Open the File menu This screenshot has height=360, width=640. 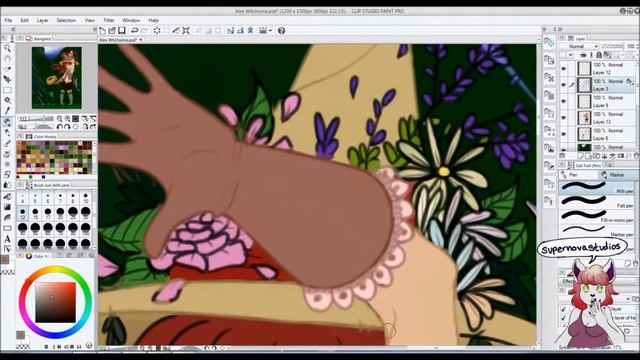coord(8,20)
